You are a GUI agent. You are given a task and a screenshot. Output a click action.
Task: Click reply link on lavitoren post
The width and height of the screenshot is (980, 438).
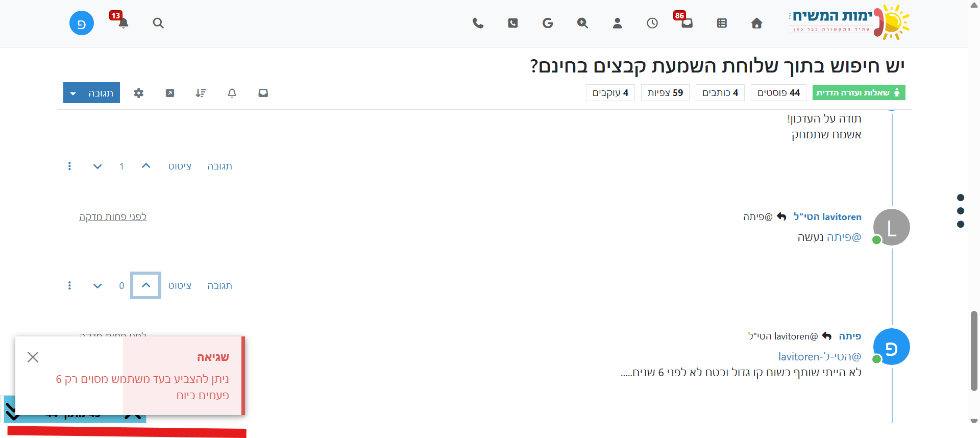[219, 286]
